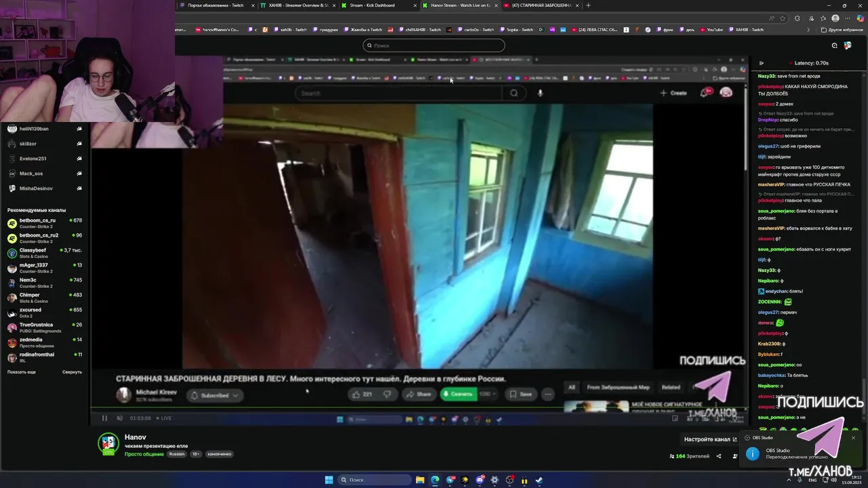The width and height of the screenshot is (868, 488).
Task: Like the YouTube video with 221 likes
Action: click(362, 394)
